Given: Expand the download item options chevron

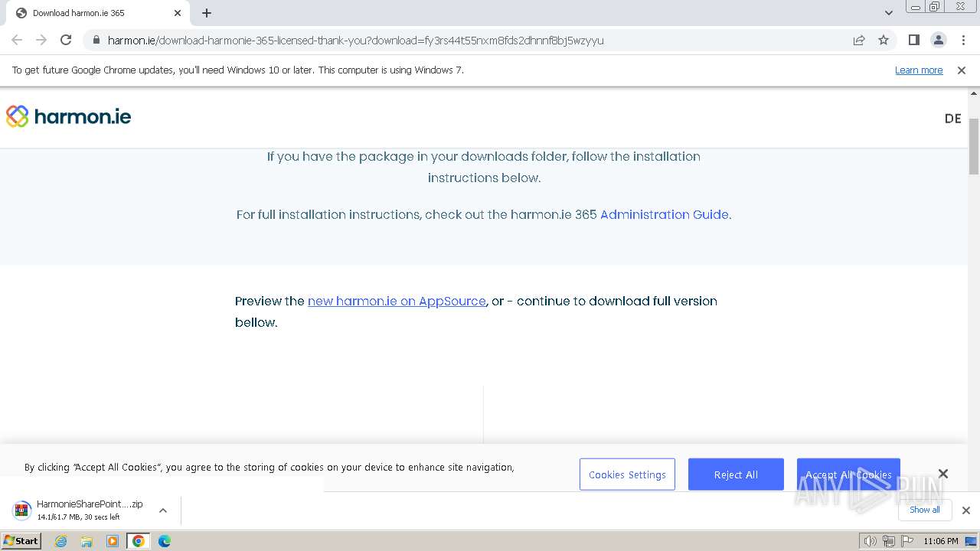Looking at the screenshot, I should (x=163, y=510).
